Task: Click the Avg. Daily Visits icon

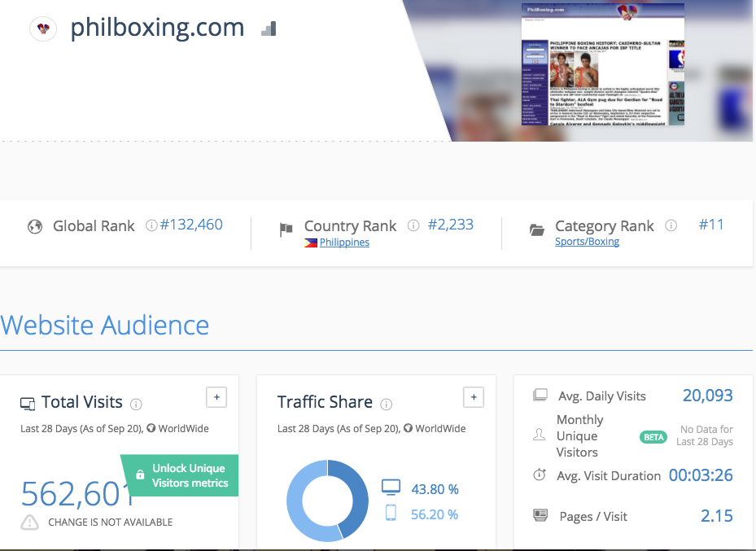Action: (540, 396)
